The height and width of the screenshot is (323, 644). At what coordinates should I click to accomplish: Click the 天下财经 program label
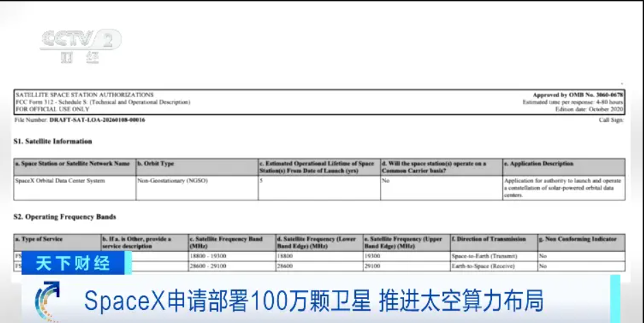pos(73,263)
